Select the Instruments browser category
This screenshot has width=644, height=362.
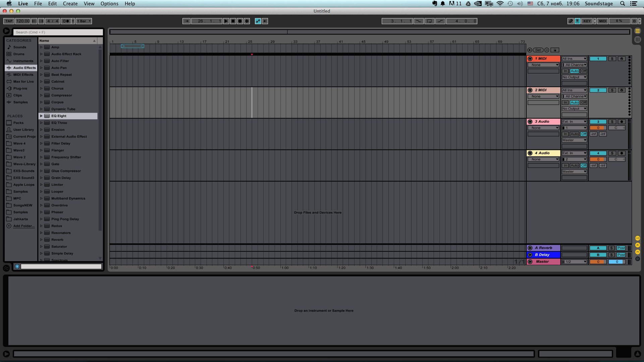[x=23, y=61]
